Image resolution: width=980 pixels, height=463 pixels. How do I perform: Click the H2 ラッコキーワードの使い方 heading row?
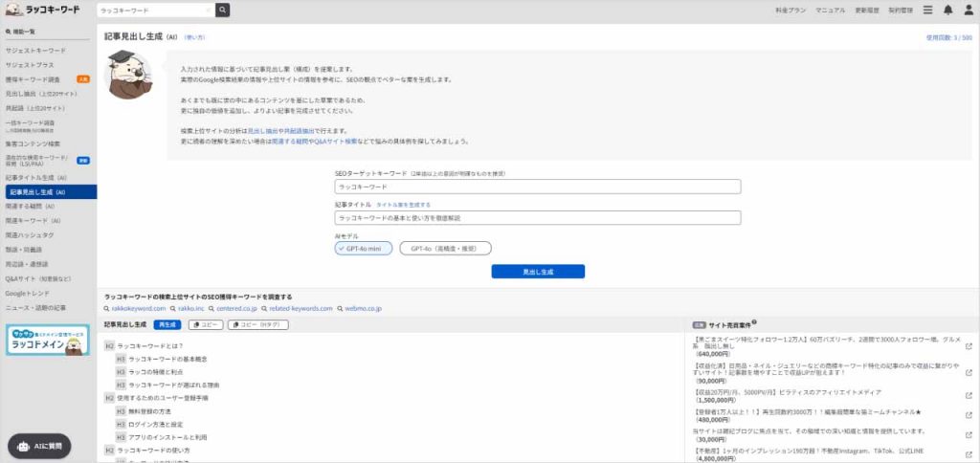(146, 450)
